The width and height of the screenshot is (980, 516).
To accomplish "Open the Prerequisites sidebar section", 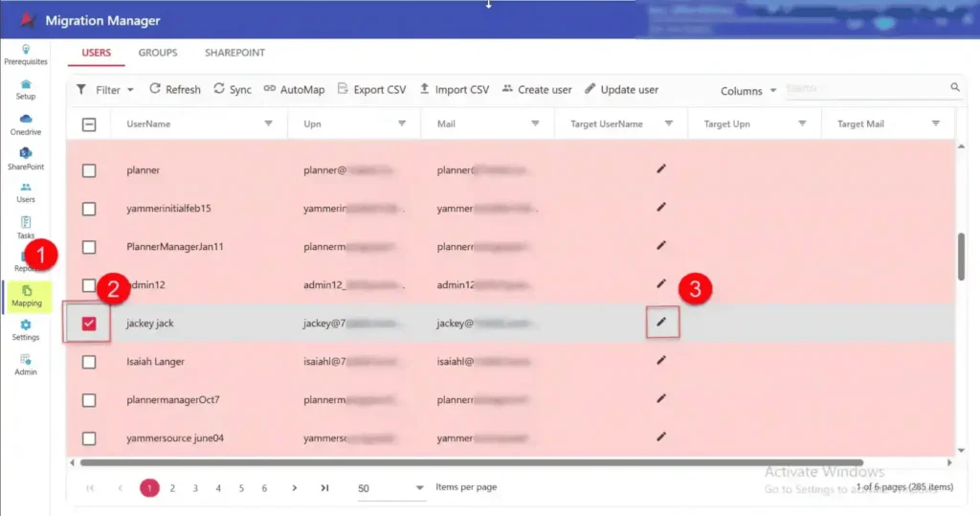I will [x=26, y=55].
